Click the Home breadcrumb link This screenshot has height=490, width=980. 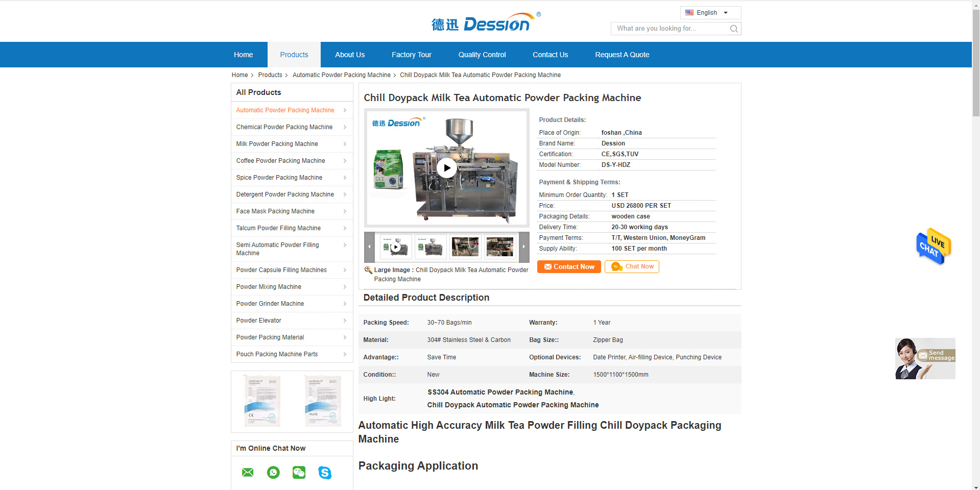(x=240, y=75)
